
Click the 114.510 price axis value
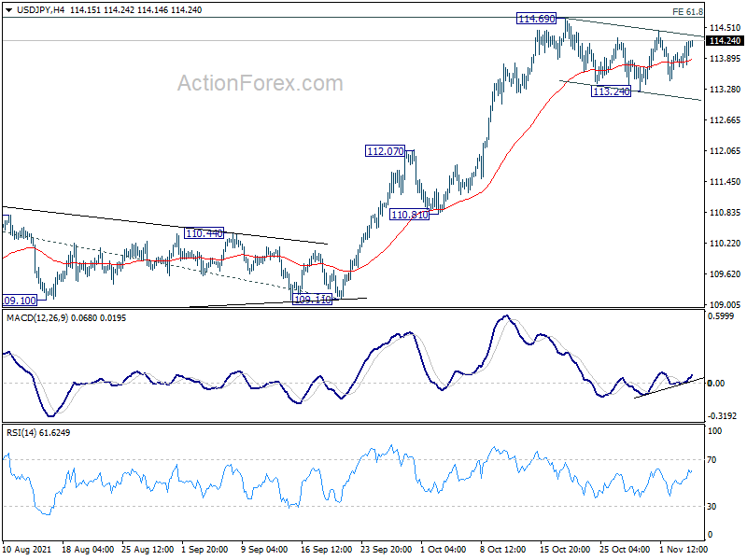[725, 28]
